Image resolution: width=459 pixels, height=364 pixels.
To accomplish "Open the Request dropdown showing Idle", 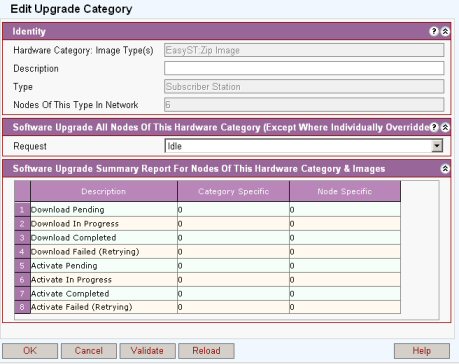I will pyautogui.click(x=304, y=146).
